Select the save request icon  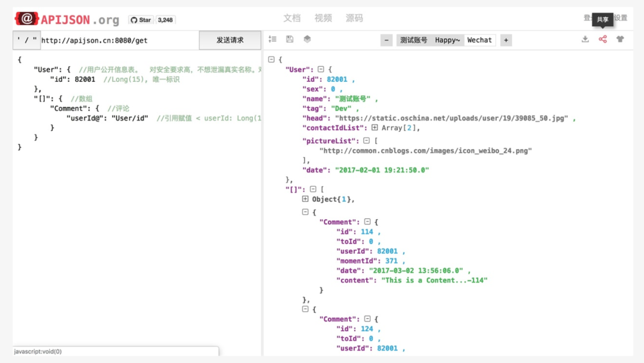point(290,38)
